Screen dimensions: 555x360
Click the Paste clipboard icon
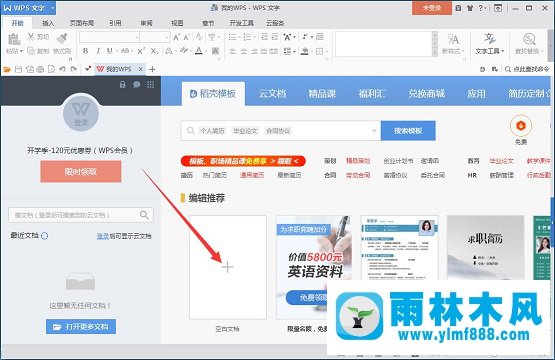pos(14,40)
